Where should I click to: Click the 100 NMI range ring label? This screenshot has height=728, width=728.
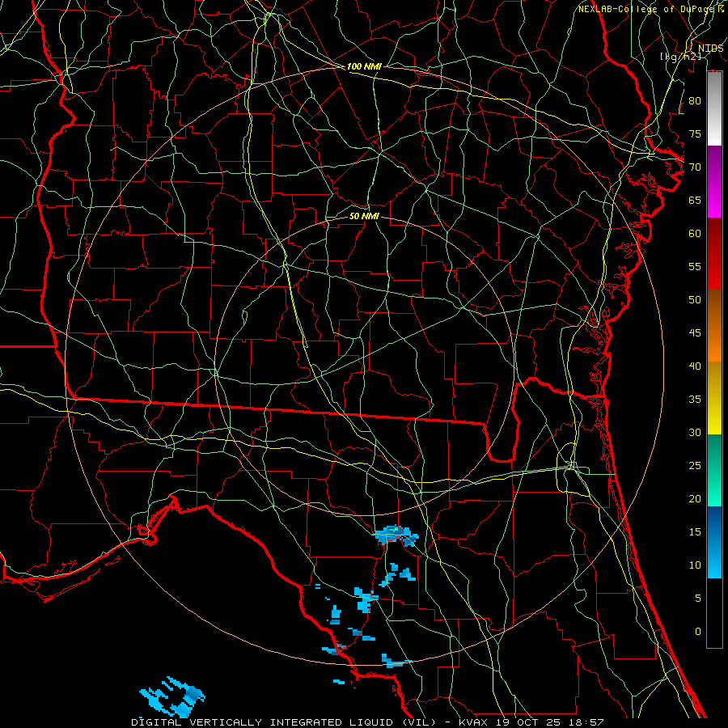point(364,66)
